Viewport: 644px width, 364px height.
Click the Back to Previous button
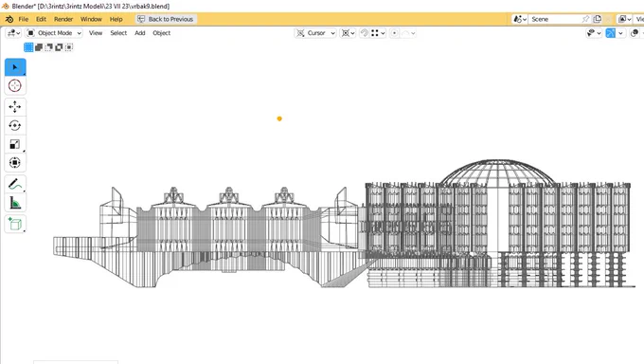tap(166, 19)
